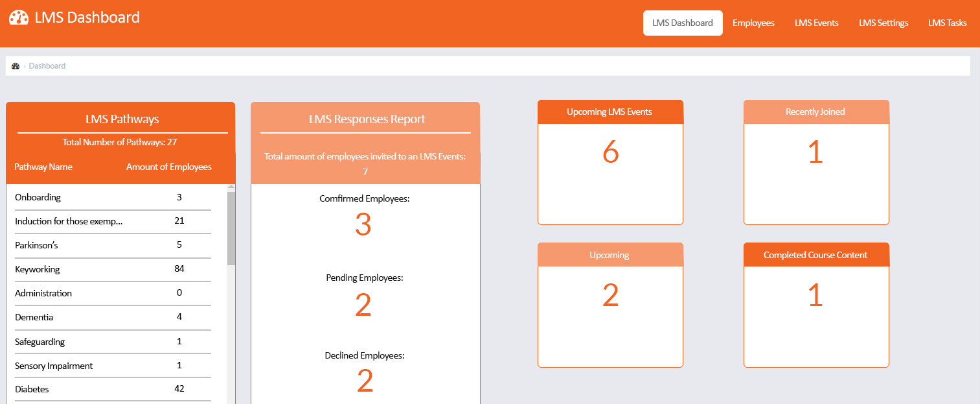Click the Confirmed Employees count 3
Image resolution: width=980 pixels, height=404 pixels.
tap(363, 225)
